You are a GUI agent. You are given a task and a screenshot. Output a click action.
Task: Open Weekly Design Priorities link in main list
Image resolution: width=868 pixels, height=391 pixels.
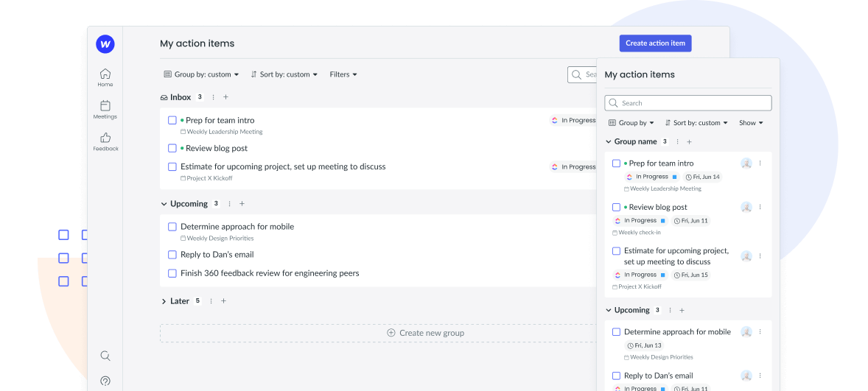tap(217, 239)
